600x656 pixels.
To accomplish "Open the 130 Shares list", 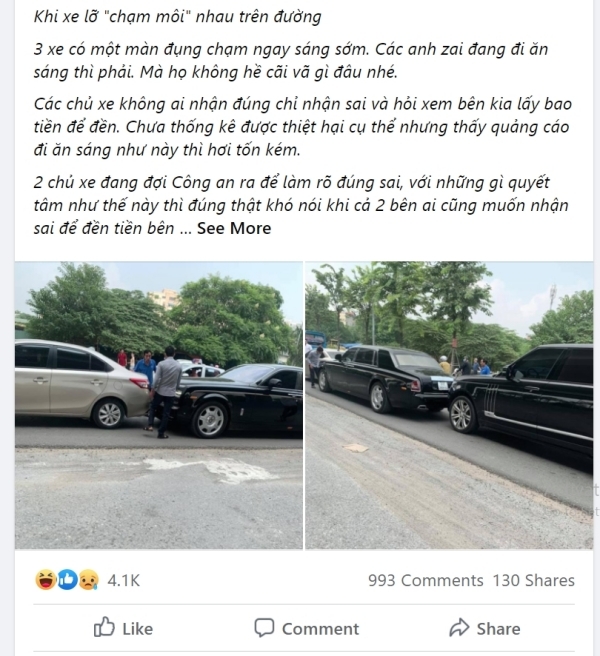I will click(x=533, y=580).
